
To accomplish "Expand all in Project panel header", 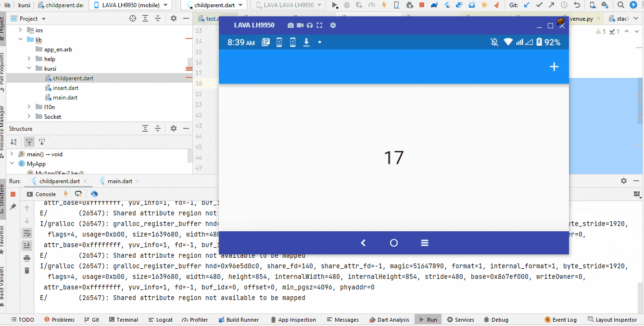I will click(x=145, y=19).
